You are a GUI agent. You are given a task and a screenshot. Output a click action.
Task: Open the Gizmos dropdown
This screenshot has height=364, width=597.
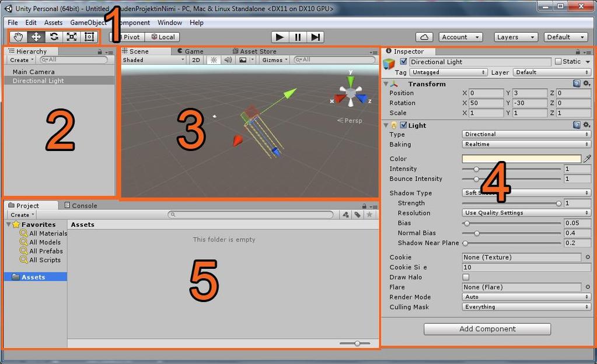(x=274, y=60)
